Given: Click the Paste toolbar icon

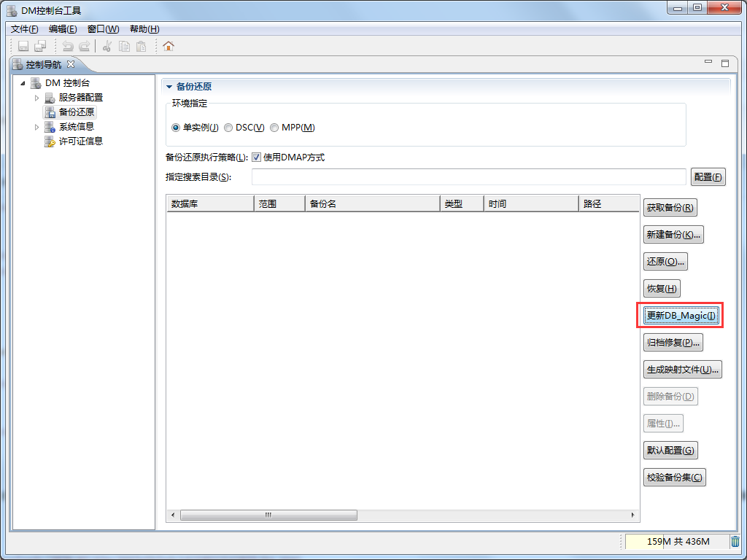Looking at the screenshot, I should tap(141, 46).
